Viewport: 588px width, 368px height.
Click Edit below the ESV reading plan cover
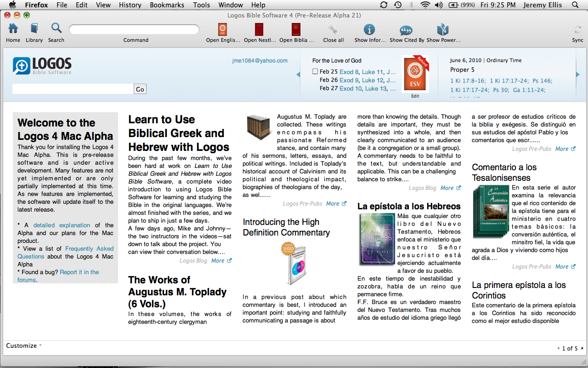[415, 96]
